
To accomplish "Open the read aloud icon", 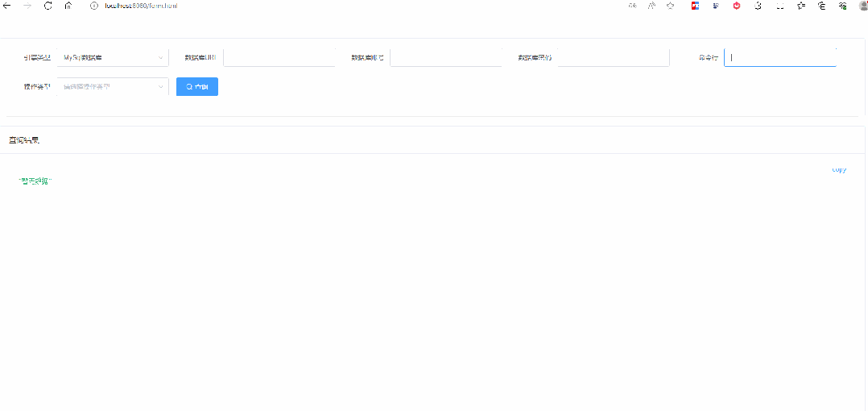I will click(652, 6).
